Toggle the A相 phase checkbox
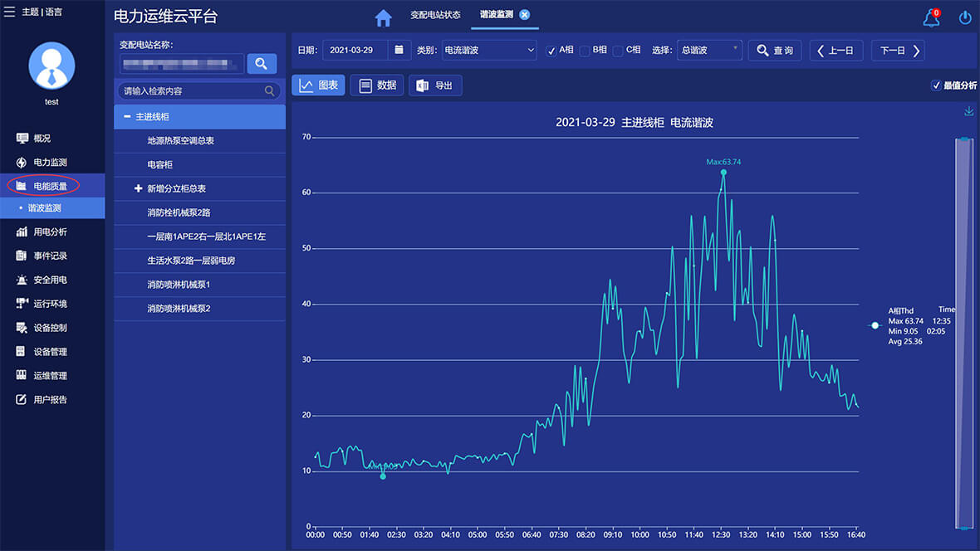The image size is (980, 551). point(551,51)
